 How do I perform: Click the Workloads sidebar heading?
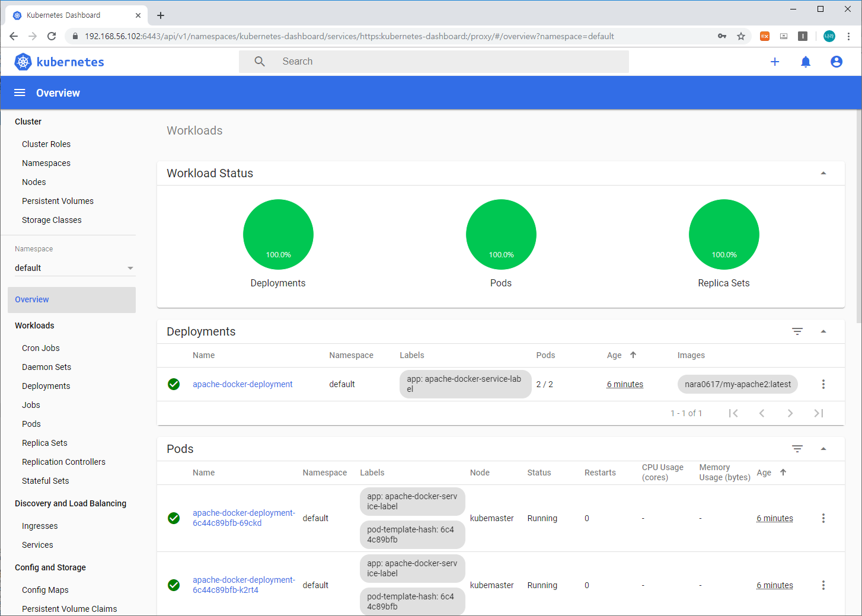click(34, 325)
